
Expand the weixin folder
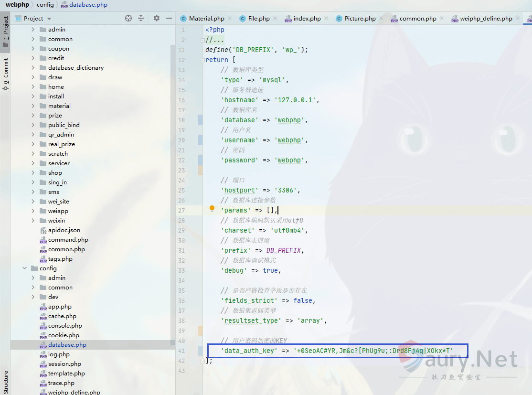(x=33, y=221)
